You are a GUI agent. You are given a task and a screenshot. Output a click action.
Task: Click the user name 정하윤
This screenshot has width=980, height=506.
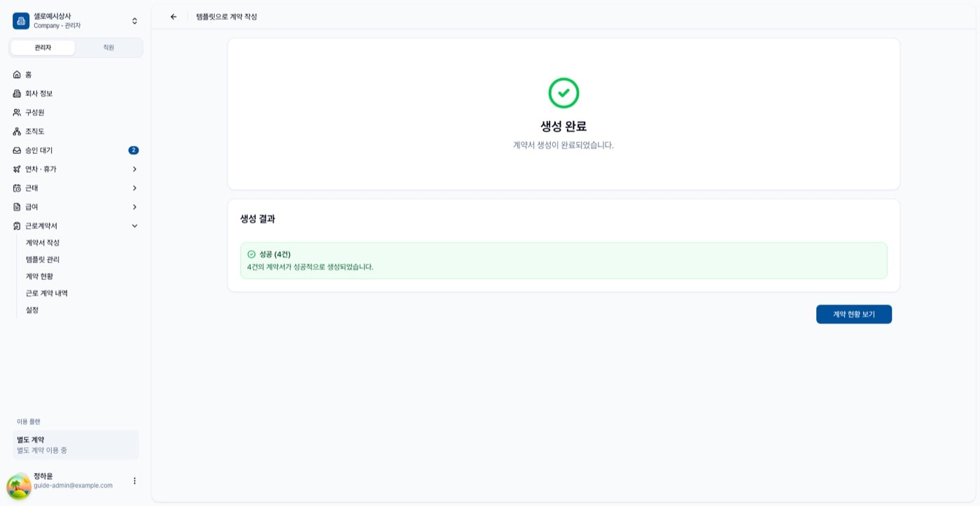pos(43,476)
